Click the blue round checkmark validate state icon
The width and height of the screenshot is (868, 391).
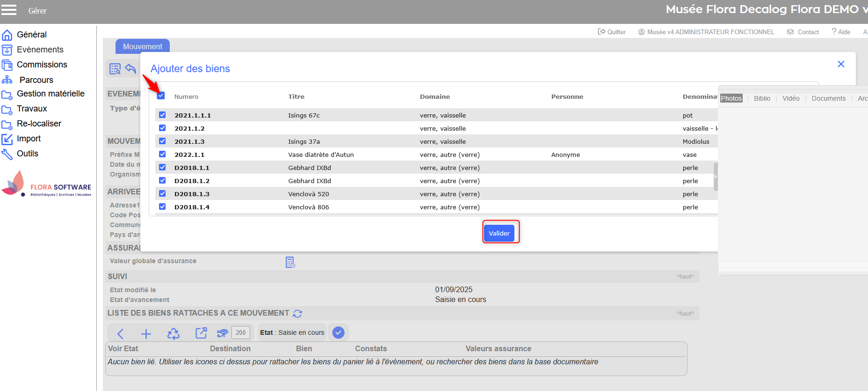[338, 332]
